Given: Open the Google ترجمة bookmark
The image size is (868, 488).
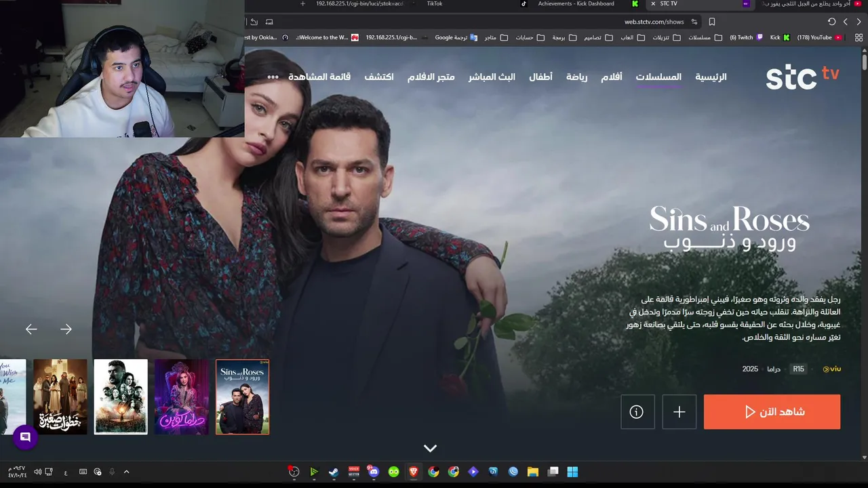Looking at the screenshot, I should pyautogui.click(x=456, y=37).
